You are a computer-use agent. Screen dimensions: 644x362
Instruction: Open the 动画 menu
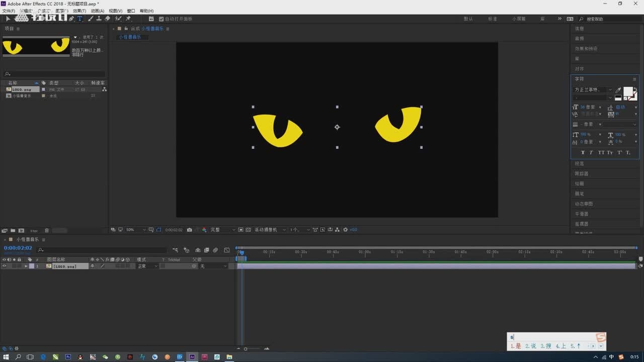pos(98,11)
